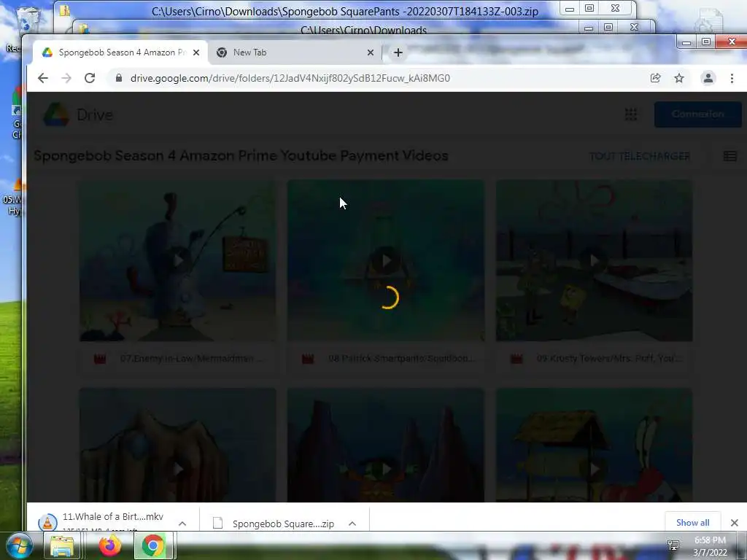Select the Spongebob Season 4 Amazon tab
Viewport: 747px width, 560px height.
pos(120,52)
